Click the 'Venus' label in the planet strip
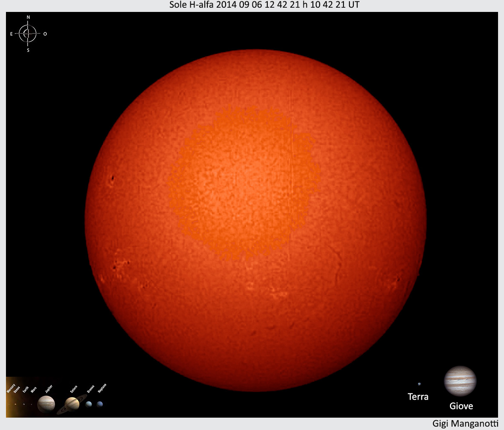Screen dimensions: 504x430 point(17,390)
